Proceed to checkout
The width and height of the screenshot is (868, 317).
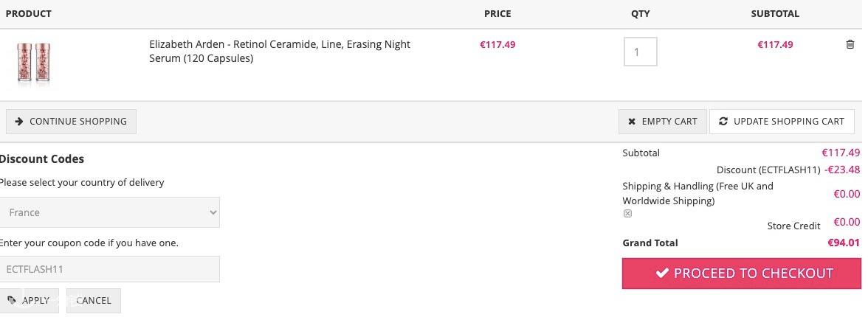pyautogui.click(x=744, y=274)
